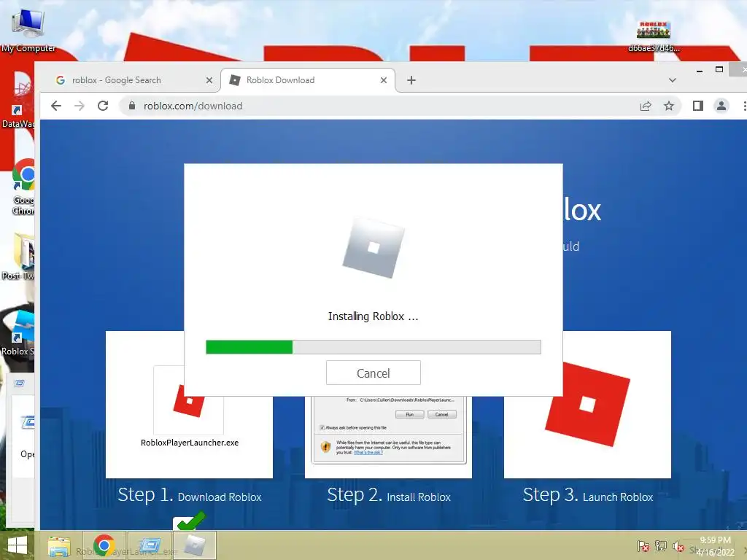Cancel the Roblox installation
747x560 pixels.
click(373, 373)
